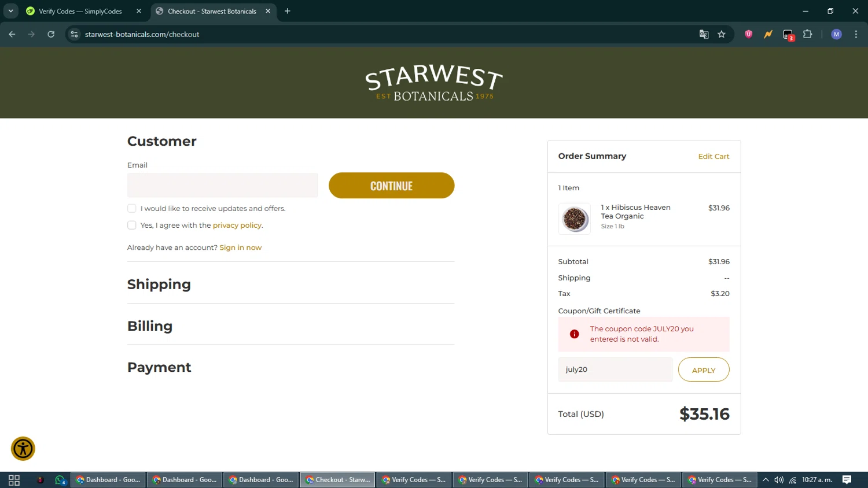Viewport: 868px width, 488px height.
Task: Open the notification center icon
Action: pos(847,480)
